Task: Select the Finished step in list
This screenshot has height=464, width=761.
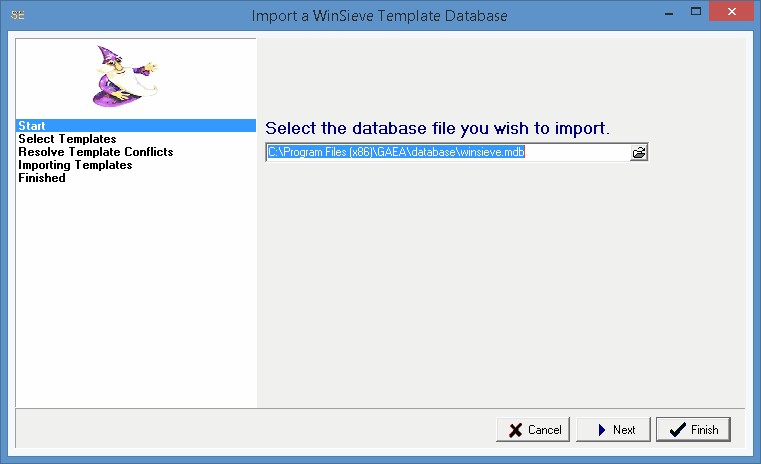Action: click(42, 178)
